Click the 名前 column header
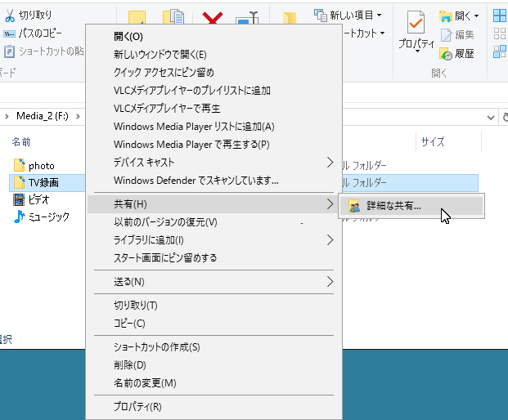The height and width of the screenshot is (420, 508). (x=21, y=142)
